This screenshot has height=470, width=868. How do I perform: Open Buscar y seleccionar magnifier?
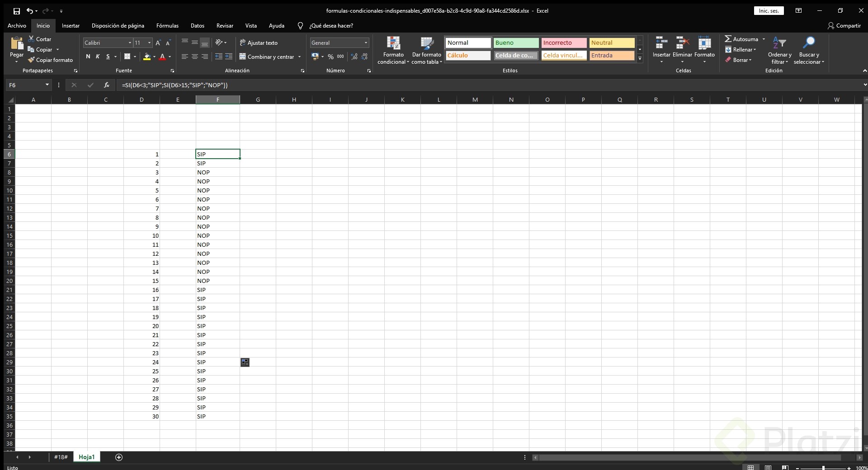pyautogui.click(x=809, y=50)
